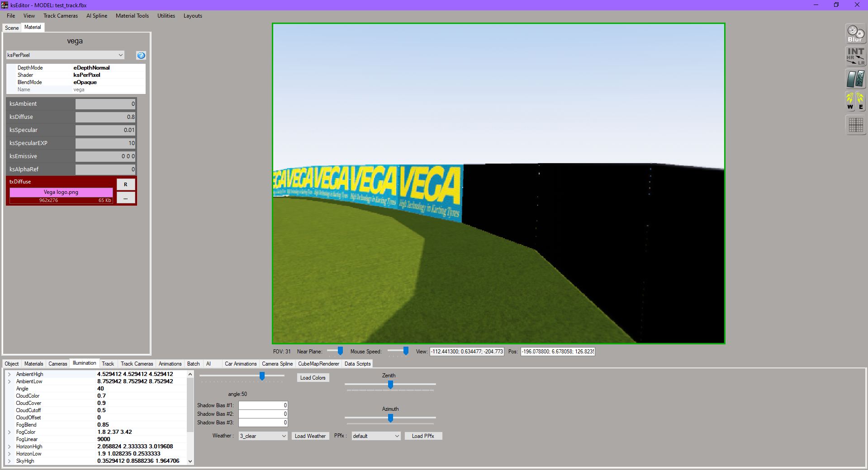The width and height of the screenshot is (868, 470).
Task: Click the browse texture ellipsis button
Action: (x=126, y=198)
